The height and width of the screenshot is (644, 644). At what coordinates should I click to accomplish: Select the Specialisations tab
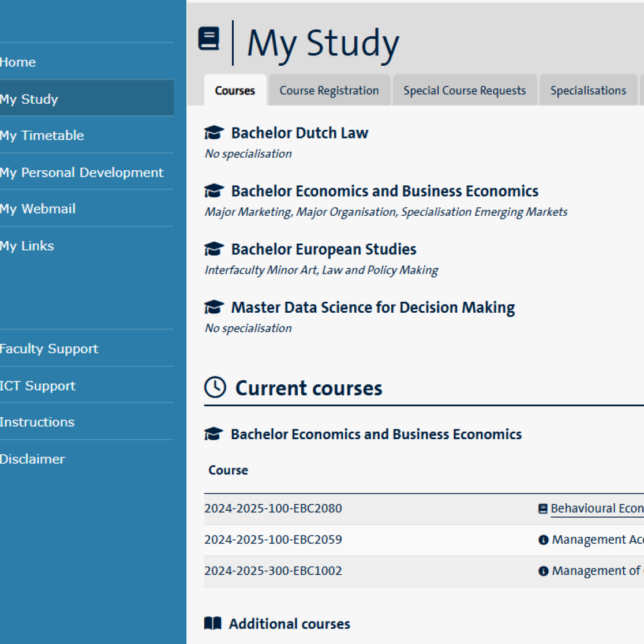click(x=588, y=91)
